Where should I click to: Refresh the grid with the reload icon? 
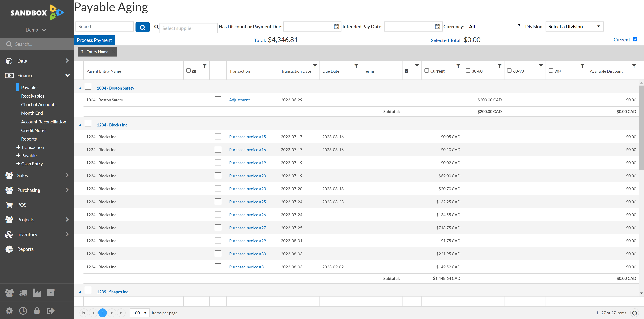coord(634,313)
